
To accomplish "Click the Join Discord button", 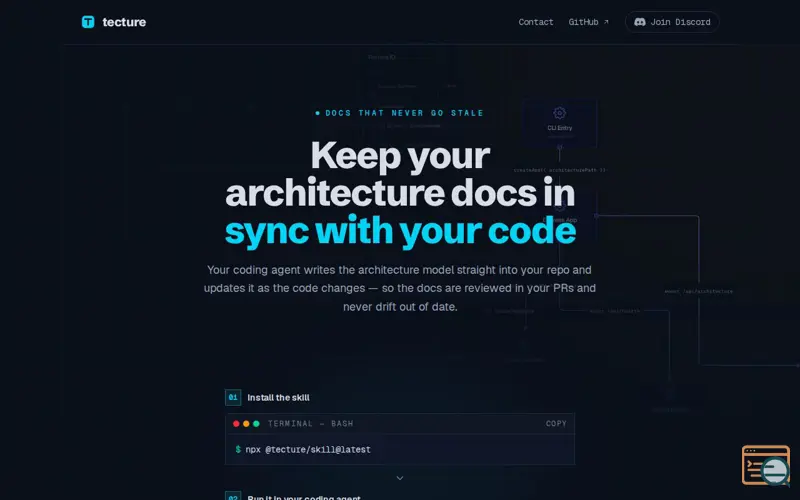I will tap(672, 22).
